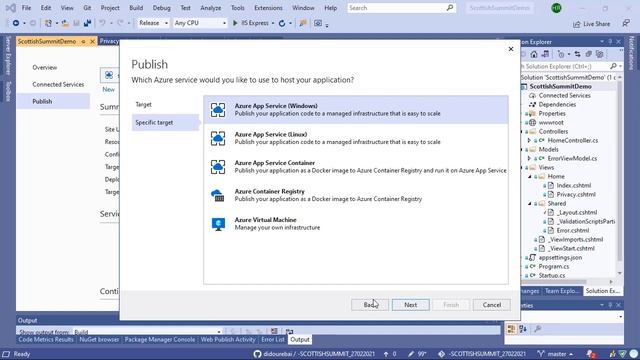The height and width of the screenshot is (360, 640).
Task: Click the Azure Virtual Machine icon
Action: [x=218, y=224]
